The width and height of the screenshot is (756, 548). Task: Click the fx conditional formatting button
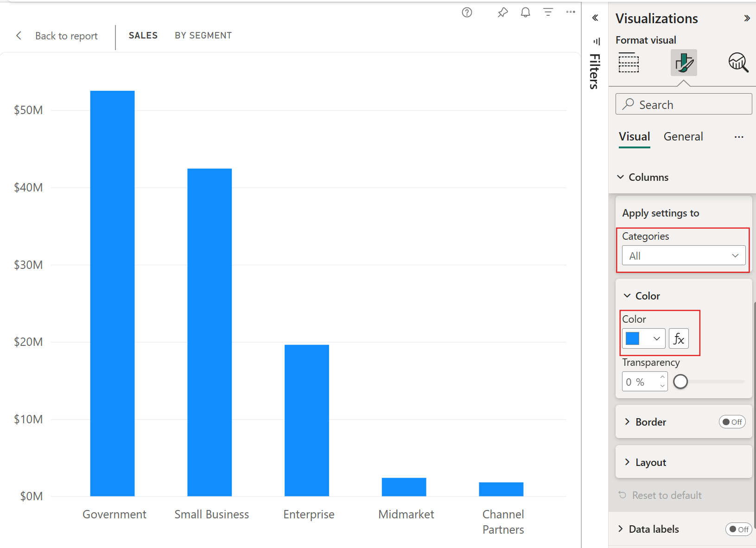(679, 338)
